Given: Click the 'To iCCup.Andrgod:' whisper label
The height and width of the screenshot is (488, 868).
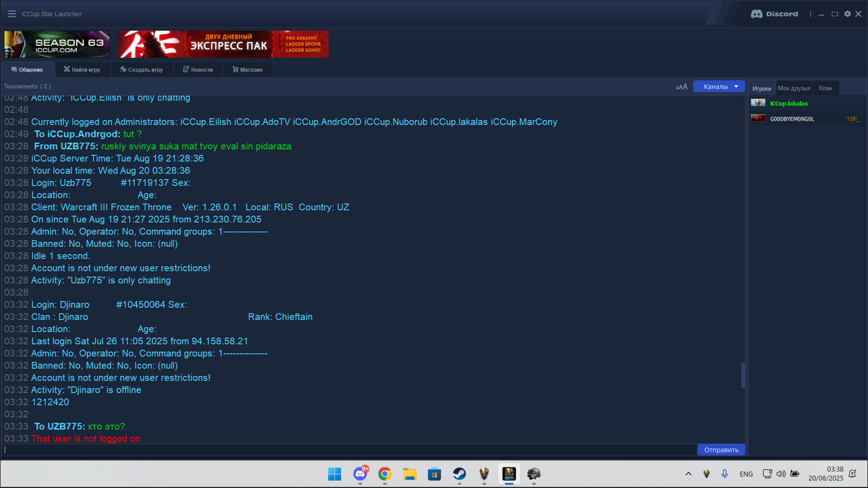Looking at the screenshot, I should [x=77, y=134].
